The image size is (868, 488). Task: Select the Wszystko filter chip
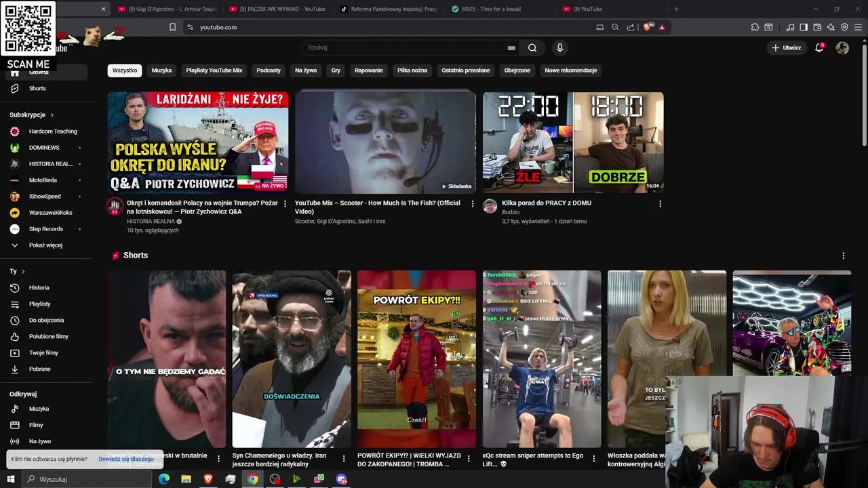pos(125,70)
